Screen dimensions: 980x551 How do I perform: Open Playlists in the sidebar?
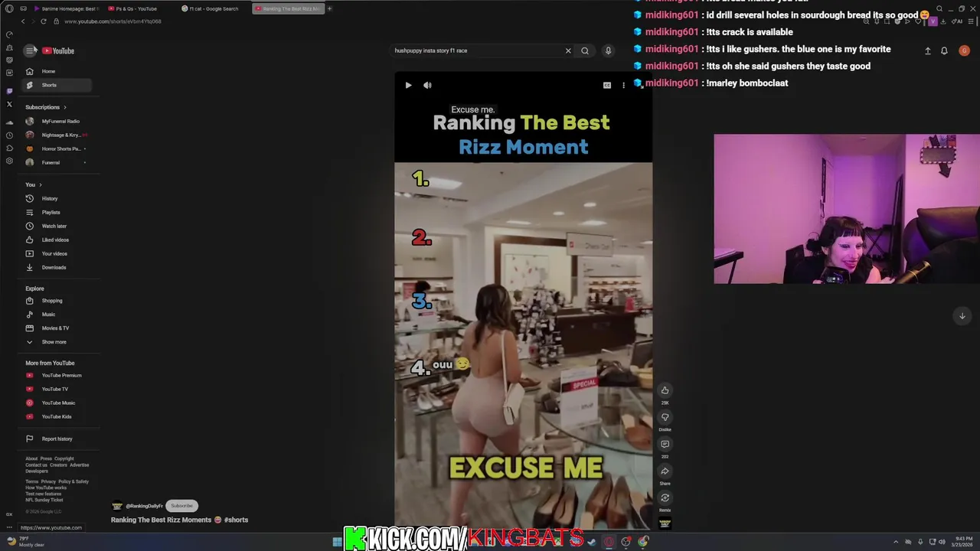click(x=57, y=212)
